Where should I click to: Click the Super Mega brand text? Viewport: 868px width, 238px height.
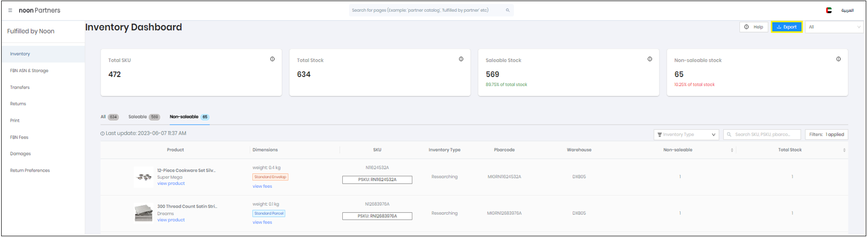click(169, 177)
